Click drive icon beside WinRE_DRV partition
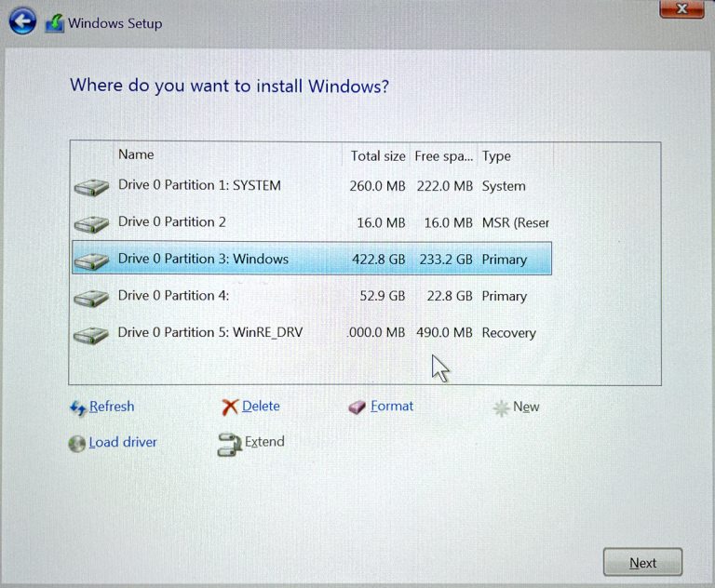The width and height of the screenshot is (715, 588). tap(91, 334)
